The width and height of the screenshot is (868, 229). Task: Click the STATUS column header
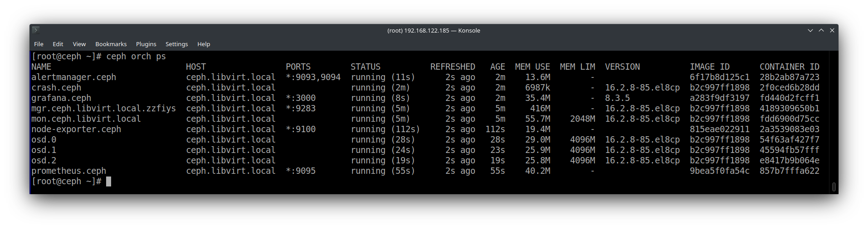pos(366,67)
